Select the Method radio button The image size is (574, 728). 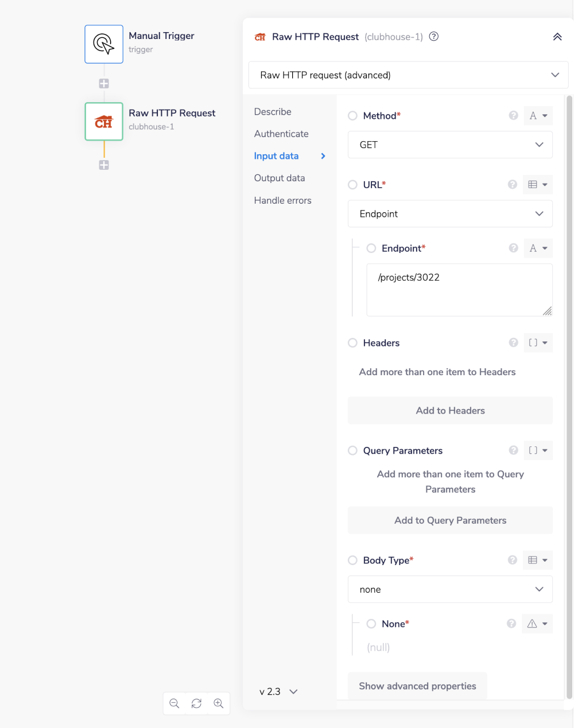352,116
